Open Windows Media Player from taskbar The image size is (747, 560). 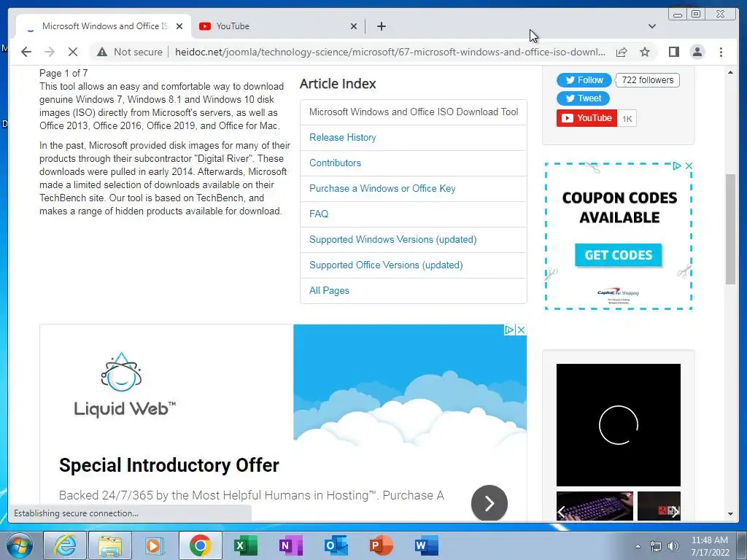point(155,545)
